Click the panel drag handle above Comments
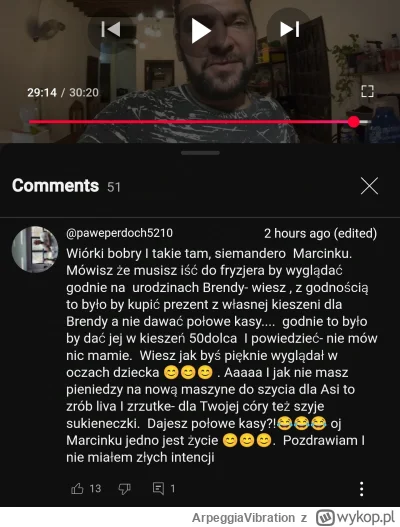400x527 pixels. pos(200,153)
